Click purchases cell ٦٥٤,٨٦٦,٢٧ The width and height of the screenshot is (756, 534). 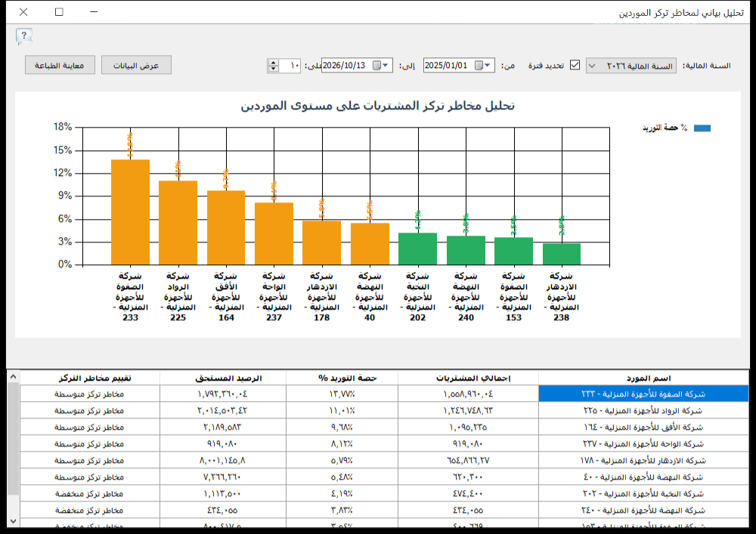pos(468,460)
